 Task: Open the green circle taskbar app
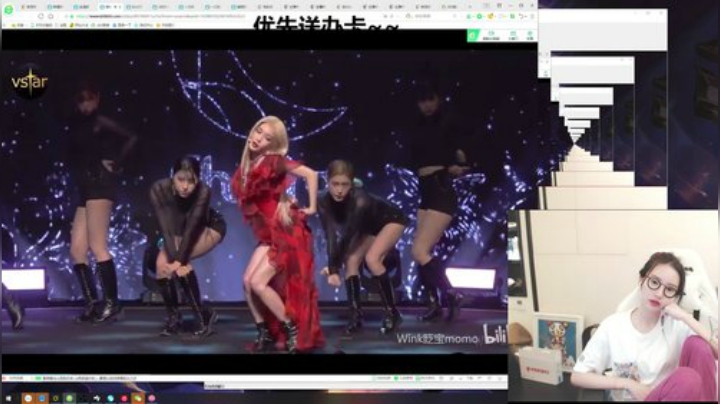69,398
